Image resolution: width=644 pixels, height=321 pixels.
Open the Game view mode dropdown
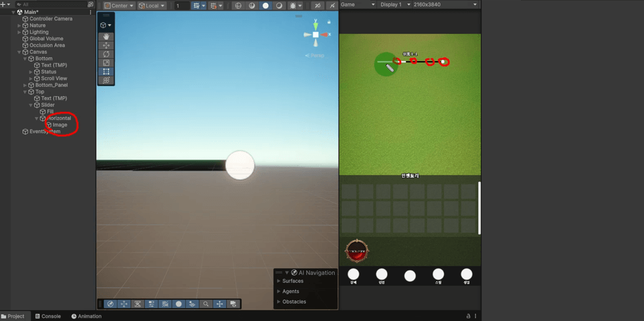click(x=358, y=5)
